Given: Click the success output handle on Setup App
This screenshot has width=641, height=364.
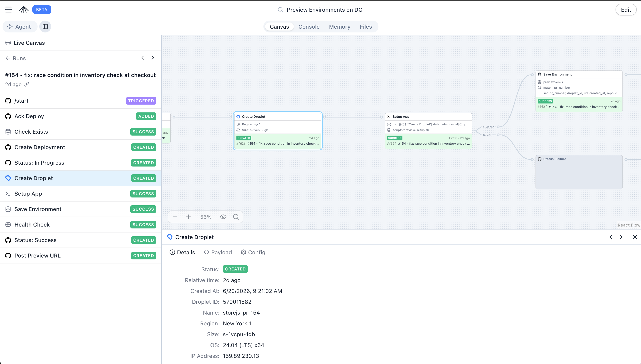Looking at the screenshot, I should coord(498,127).
